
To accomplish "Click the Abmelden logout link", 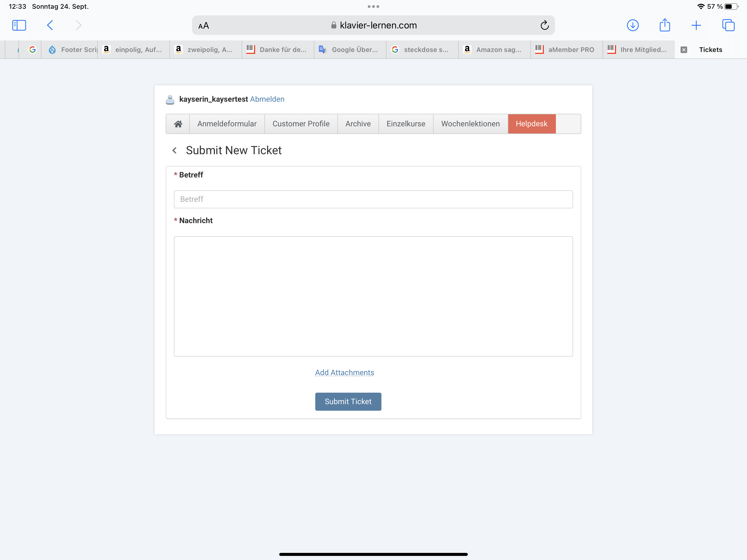I will [x=267, y=99].
